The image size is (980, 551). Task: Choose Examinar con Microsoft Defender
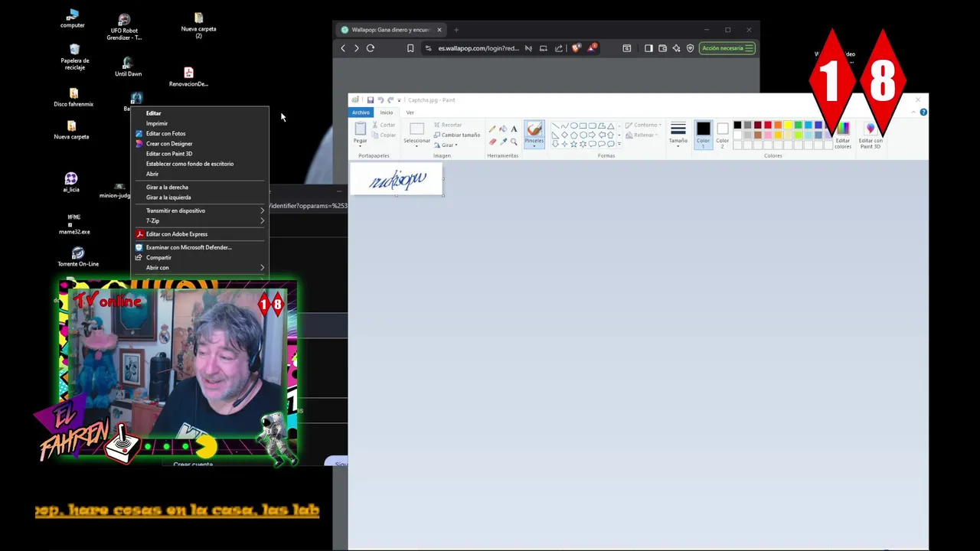coord(200,247)
